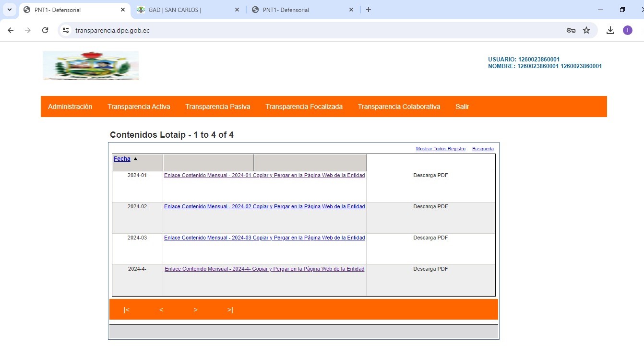Expand the tab search chevron
This screenshot has width=644, height=346.
click(x=9, y=10)
